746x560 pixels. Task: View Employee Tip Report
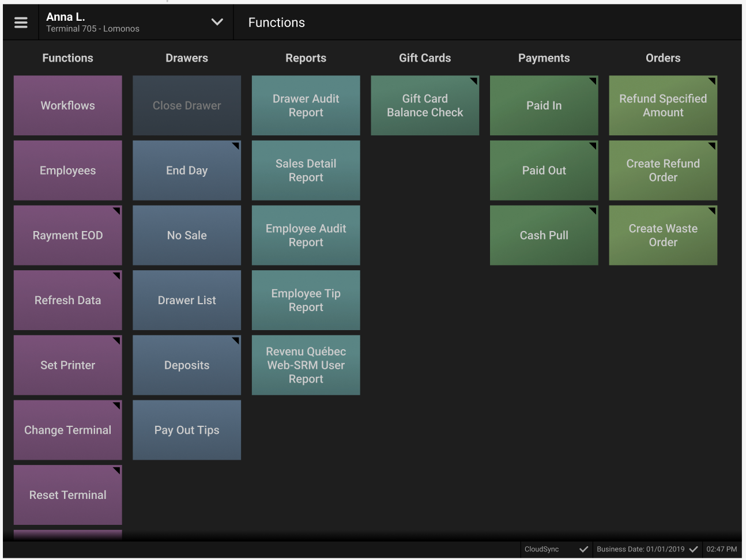306,300
